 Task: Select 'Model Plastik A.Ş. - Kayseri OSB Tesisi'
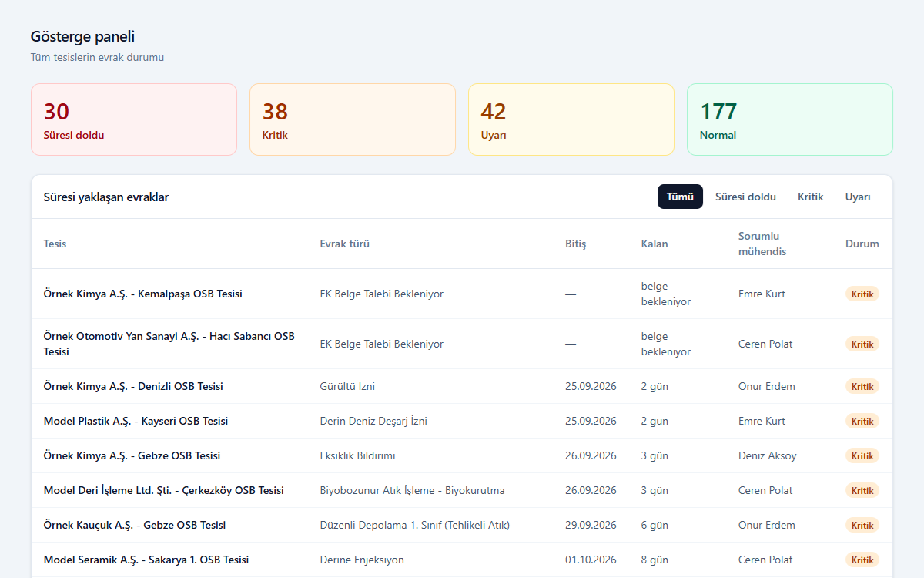[x=136, y=421]
